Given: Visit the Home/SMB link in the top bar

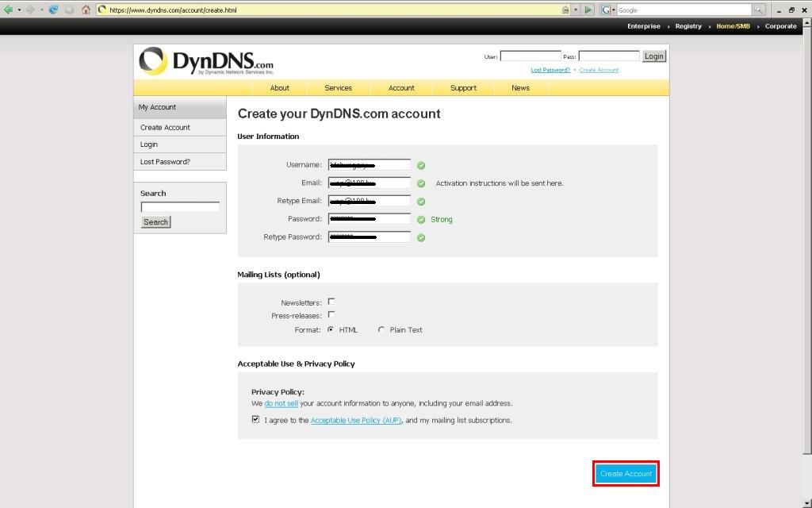Looking at the screenshot, I should coord(733,26).
